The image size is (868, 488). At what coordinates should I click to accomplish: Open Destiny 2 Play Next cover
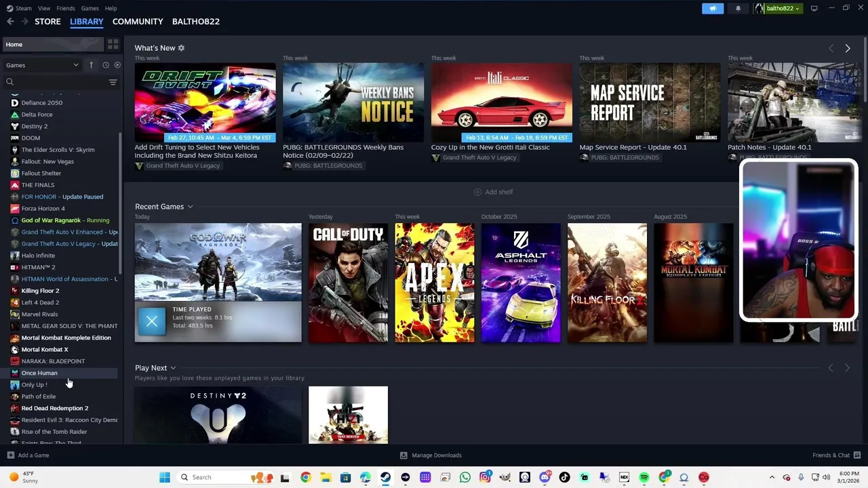218,415
